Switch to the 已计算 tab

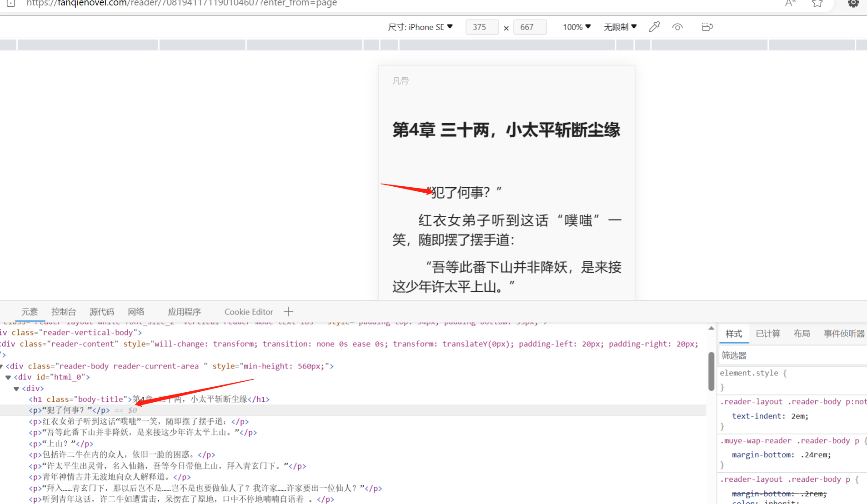768,334
